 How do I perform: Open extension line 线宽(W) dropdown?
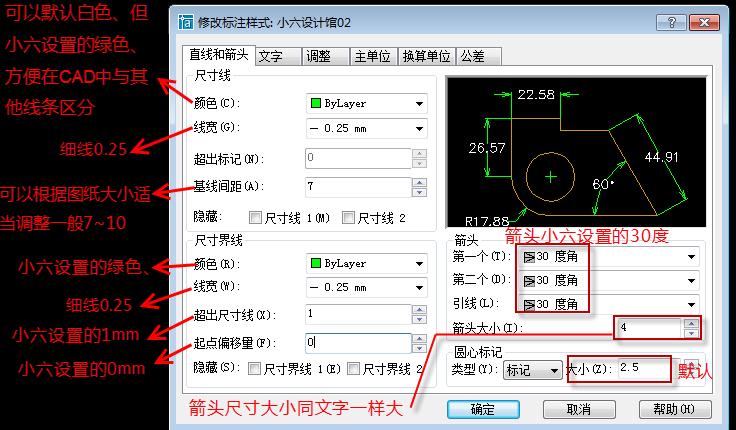coord(367,287)
